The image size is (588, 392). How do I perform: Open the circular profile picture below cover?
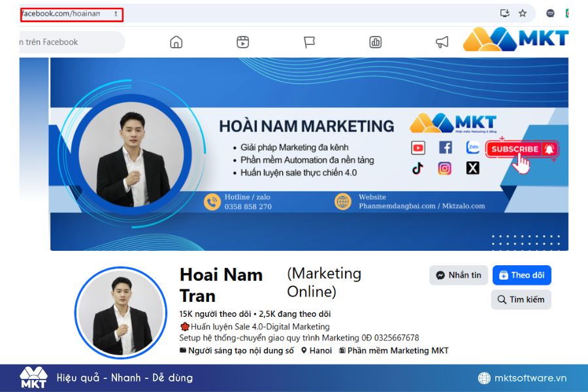[121, 313]
